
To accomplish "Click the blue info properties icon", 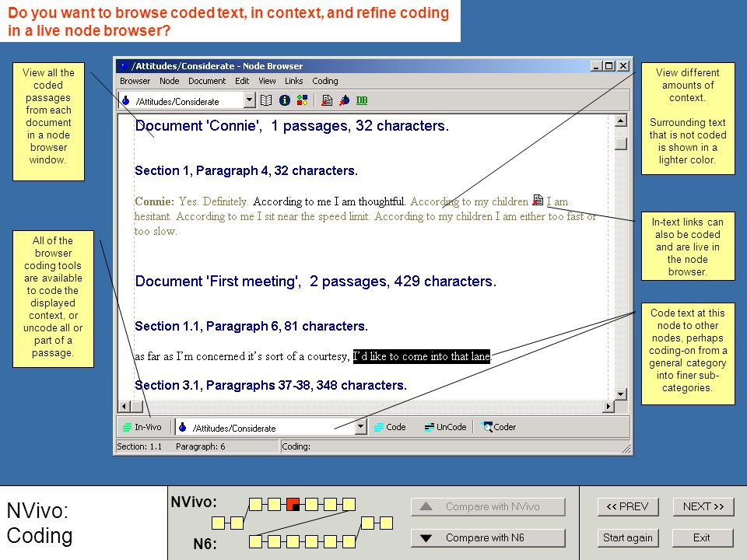I will 285,100.
